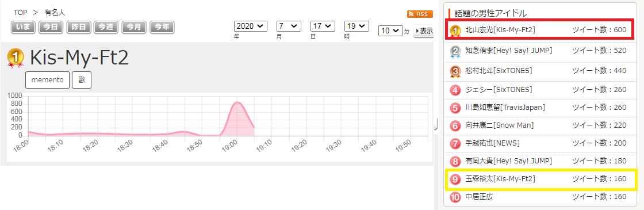Click rank 7 badge next to 手越祐也
The width and height of the screenshot is (644, 210).
click(x=455, y=144)
